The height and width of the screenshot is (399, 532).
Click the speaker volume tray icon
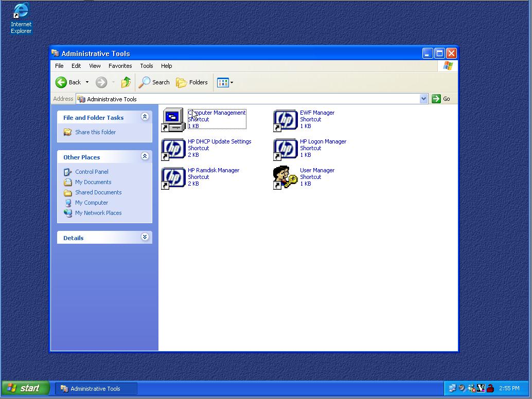point(462,388)
